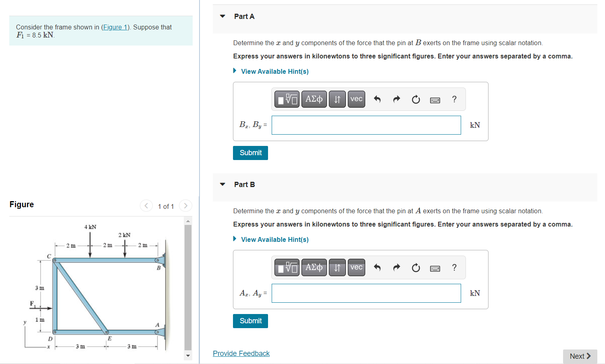Viewport: 605px width, 364px height.
Task: Open templates (fraction/root) tool in Part B toolbar
Action: point(287,267)
